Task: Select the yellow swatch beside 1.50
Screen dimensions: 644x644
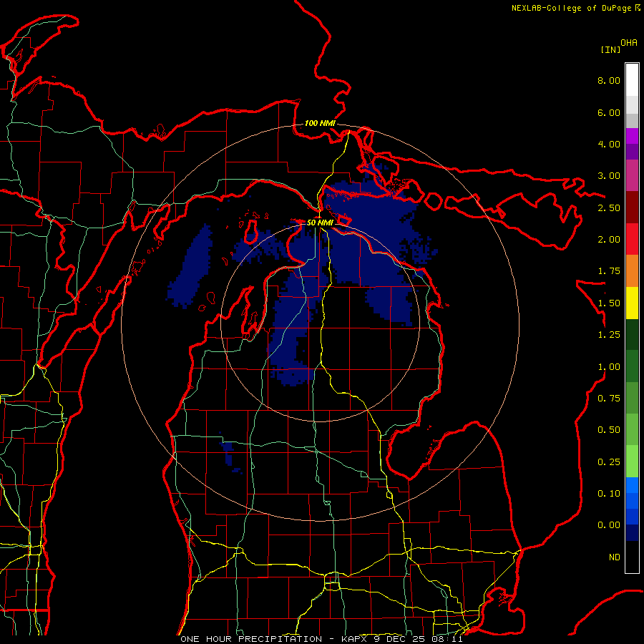Action: coord(632,303)
